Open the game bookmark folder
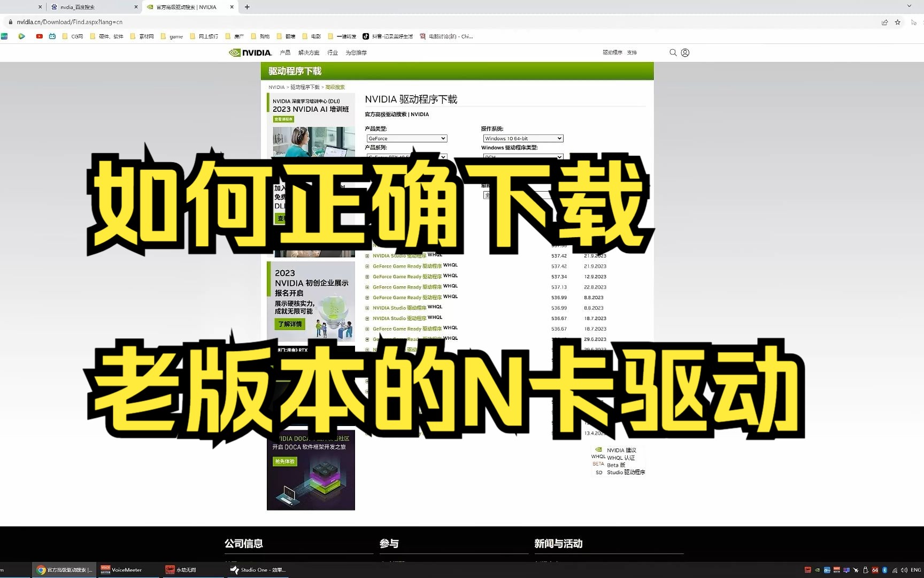 pos(172,36)
